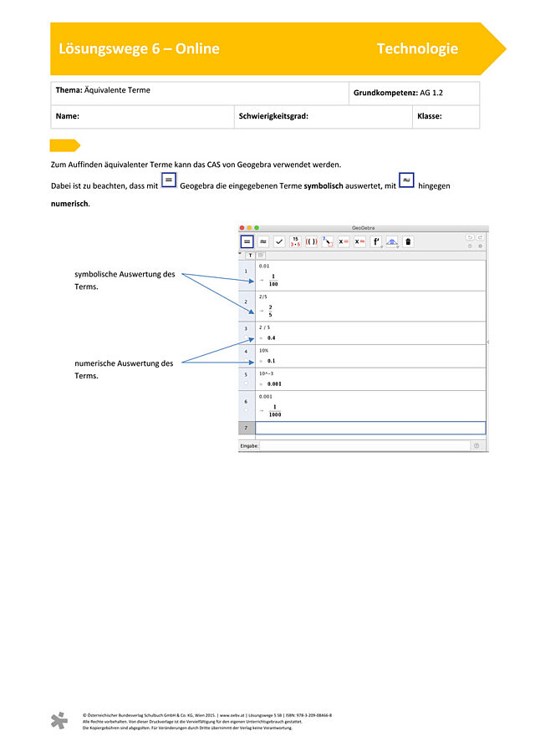The width and height of the screenshot is (535, 756).
Task: Click the result fraction 1/1000 in row 6
Action: pyautogui.click(x=275, y=411)
